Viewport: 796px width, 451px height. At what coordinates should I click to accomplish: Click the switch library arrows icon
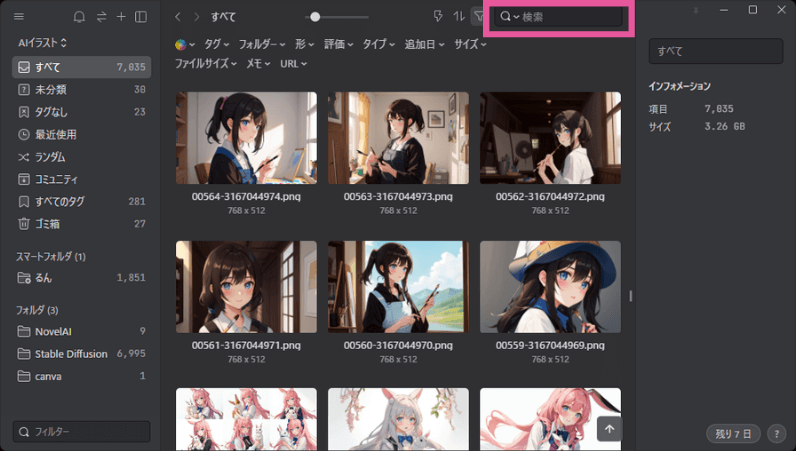click(102, 17)
